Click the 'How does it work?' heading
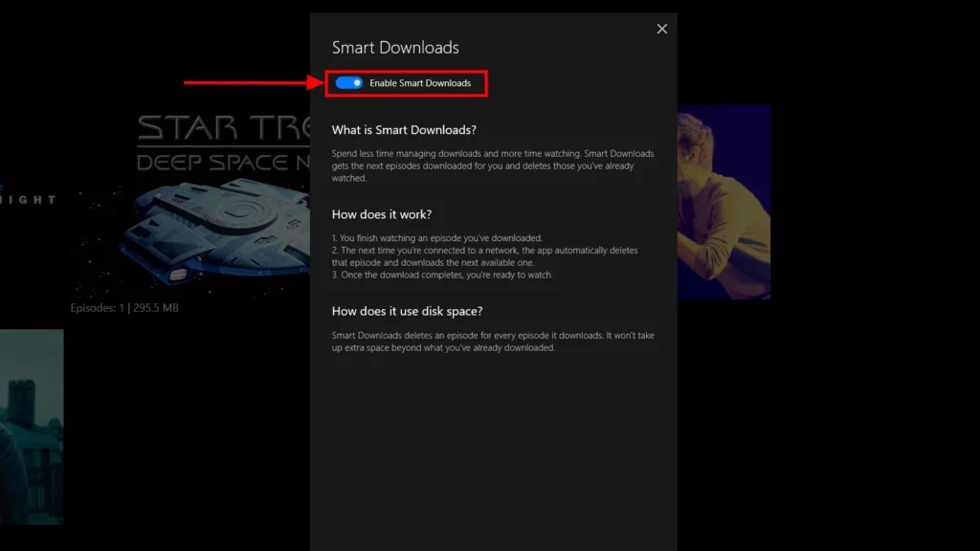The width and height of the screenshot is (980, 551). pyautogui.click(x=381, y=214)
